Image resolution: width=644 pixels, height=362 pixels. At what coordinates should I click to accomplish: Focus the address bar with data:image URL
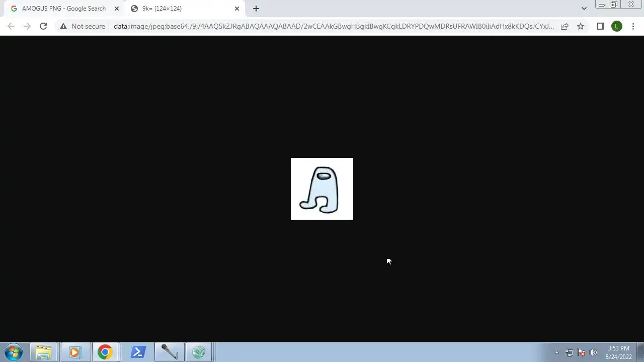coord(334,26)
